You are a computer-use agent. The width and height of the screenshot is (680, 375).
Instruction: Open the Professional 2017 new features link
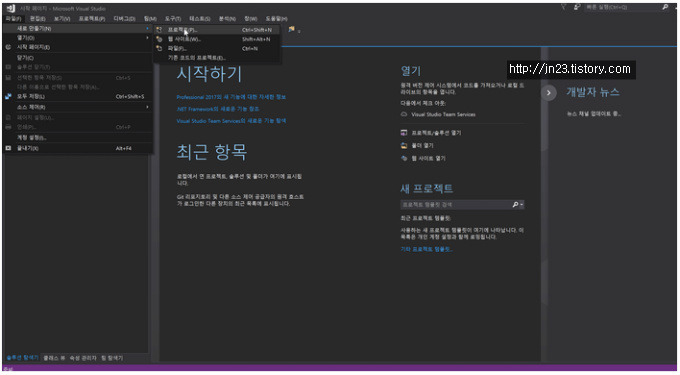231,97
